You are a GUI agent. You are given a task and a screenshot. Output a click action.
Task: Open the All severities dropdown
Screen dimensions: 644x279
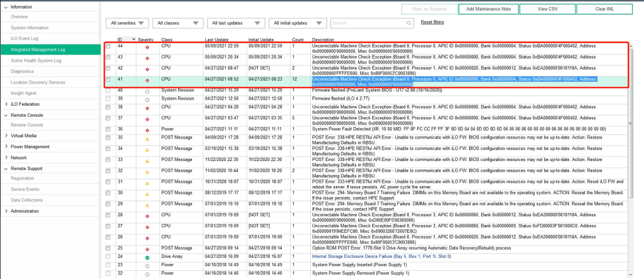click(127, 23)
